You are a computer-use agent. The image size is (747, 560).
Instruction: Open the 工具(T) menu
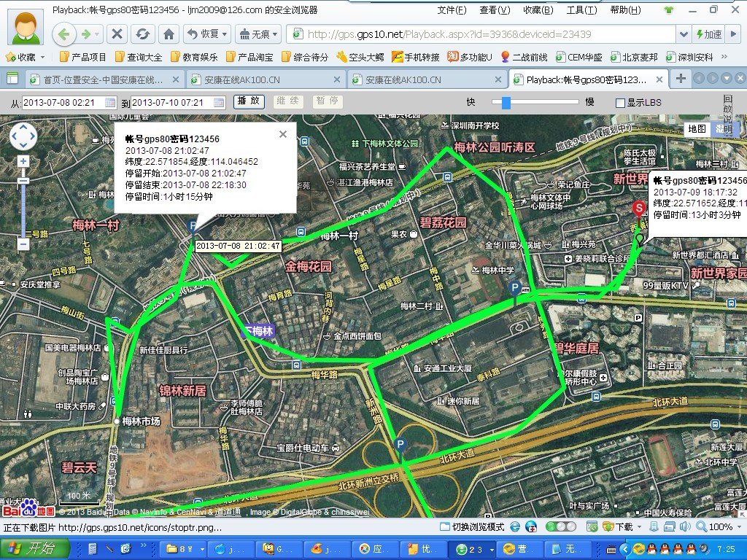[x=581, y=10]
